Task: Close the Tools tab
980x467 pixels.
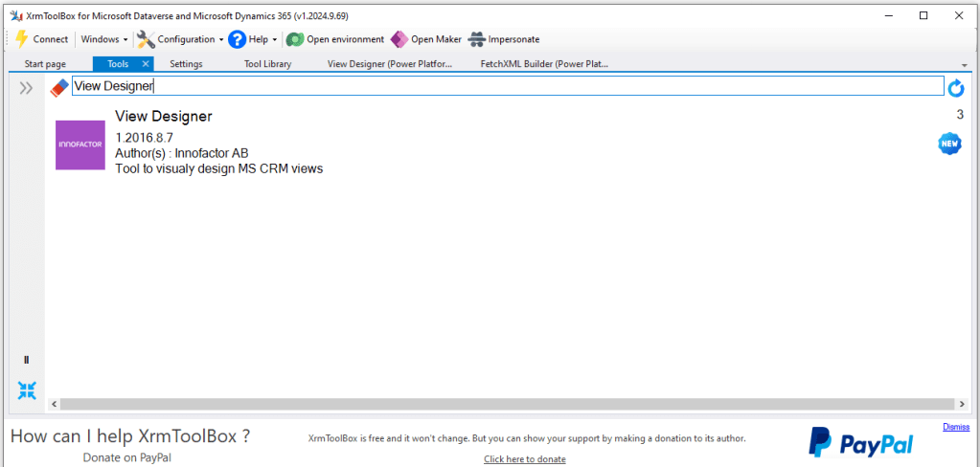Action: click(x=146, y=64)
